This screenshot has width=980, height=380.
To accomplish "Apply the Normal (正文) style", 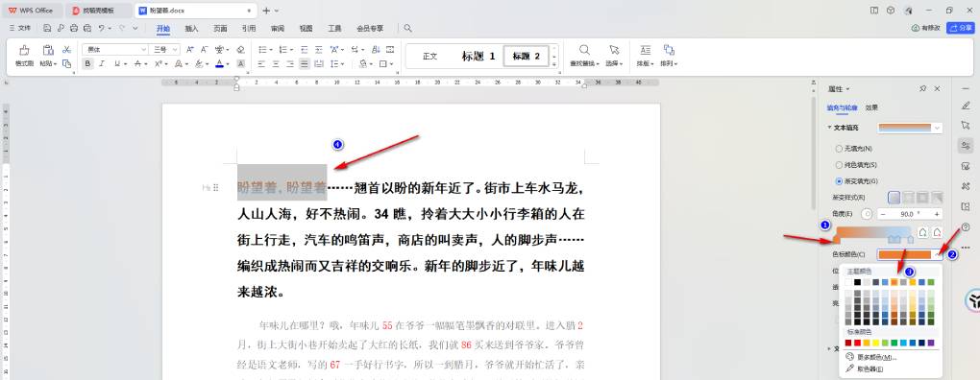I will tap(430, 57).
